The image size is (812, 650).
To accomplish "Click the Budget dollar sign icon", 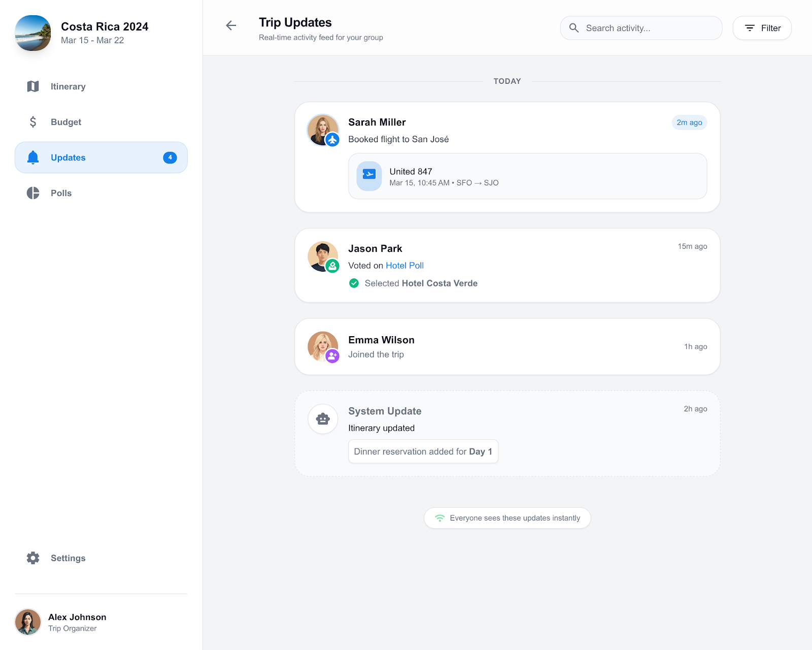I will pos(33,122).
